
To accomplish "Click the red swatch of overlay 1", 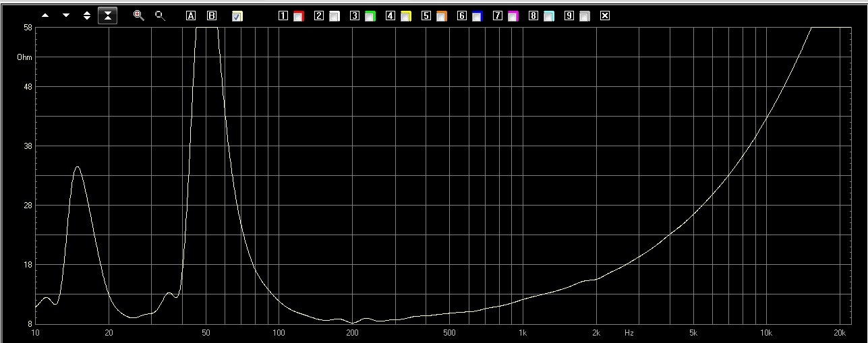I will click(299, 16).
